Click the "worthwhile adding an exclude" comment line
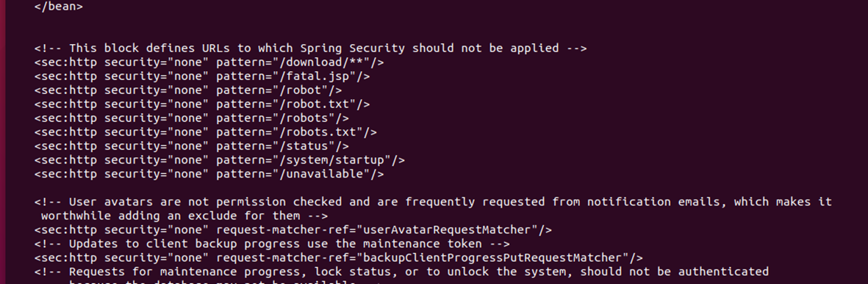The width and height of the screenshot is (868, 284). click(184, 216)
